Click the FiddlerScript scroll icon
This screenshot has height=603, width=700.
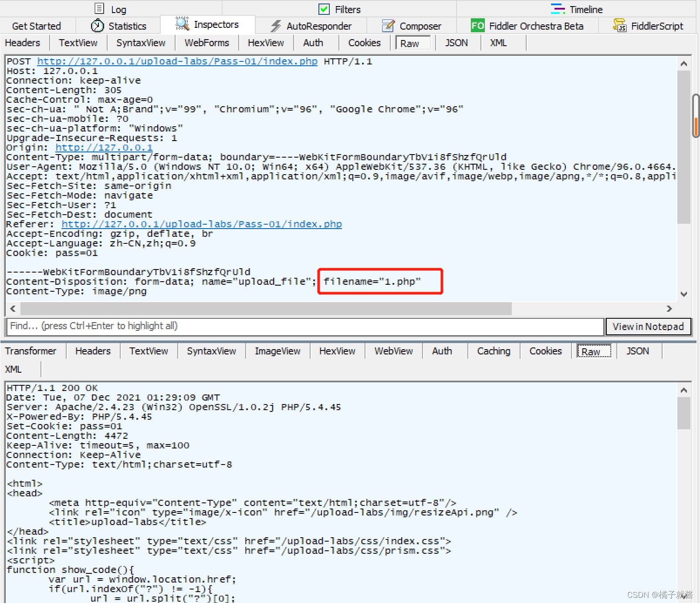(x=619, y=26)
